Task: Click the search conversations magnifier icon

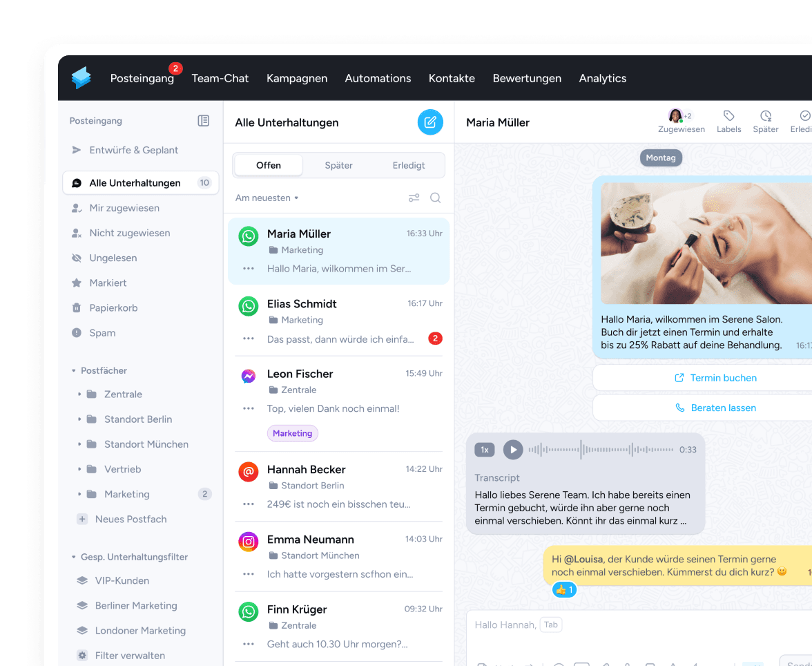Action: click(x=436, y=198)
